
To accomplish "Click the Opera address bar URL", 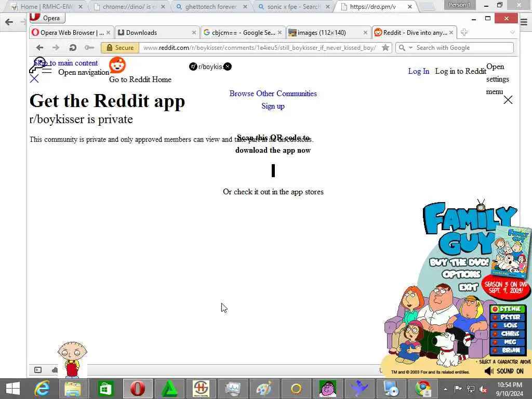I will click(259, 48).
